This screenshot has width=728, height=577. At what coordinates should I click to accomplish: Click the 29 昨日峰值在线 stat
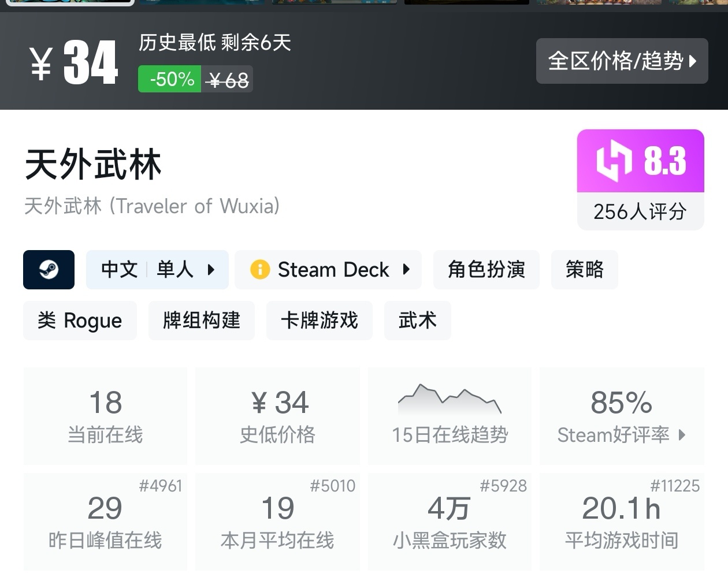coord(105,522)
